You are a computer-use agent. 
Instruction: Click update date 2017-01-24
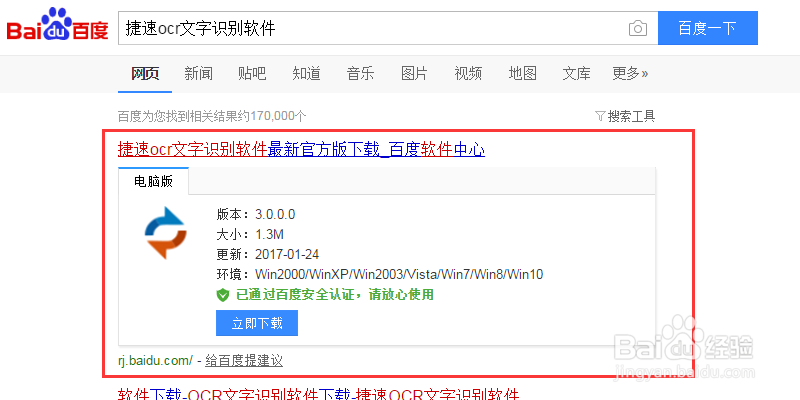coord(287,255)
